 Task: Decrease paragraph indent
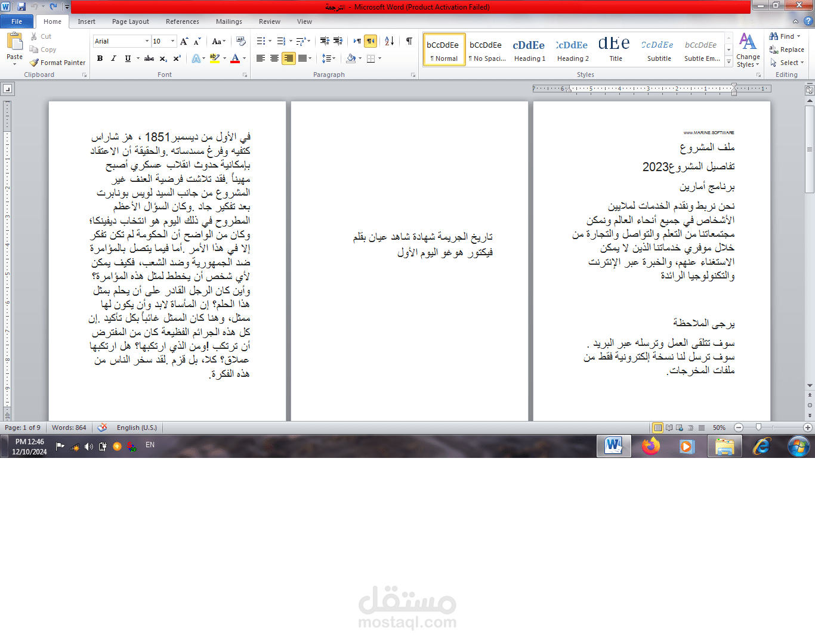(x=325, y=41)
